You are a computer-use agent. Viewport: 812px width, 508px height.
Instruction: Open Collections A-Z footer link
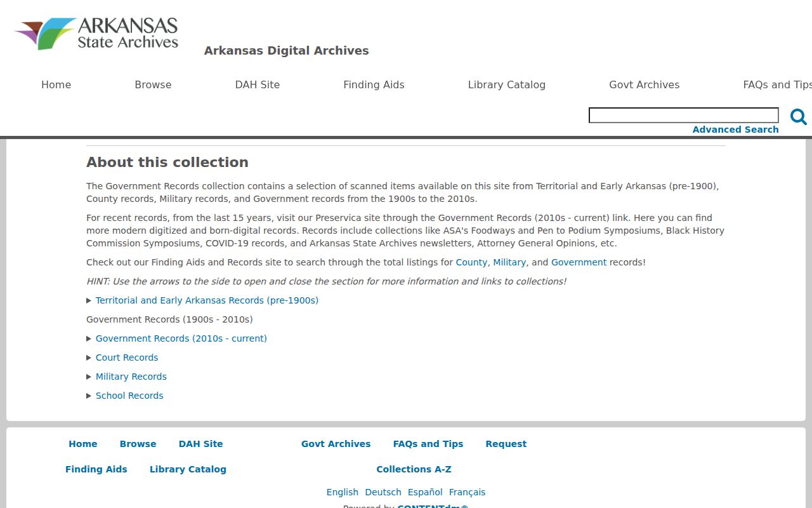coord(414,469)
